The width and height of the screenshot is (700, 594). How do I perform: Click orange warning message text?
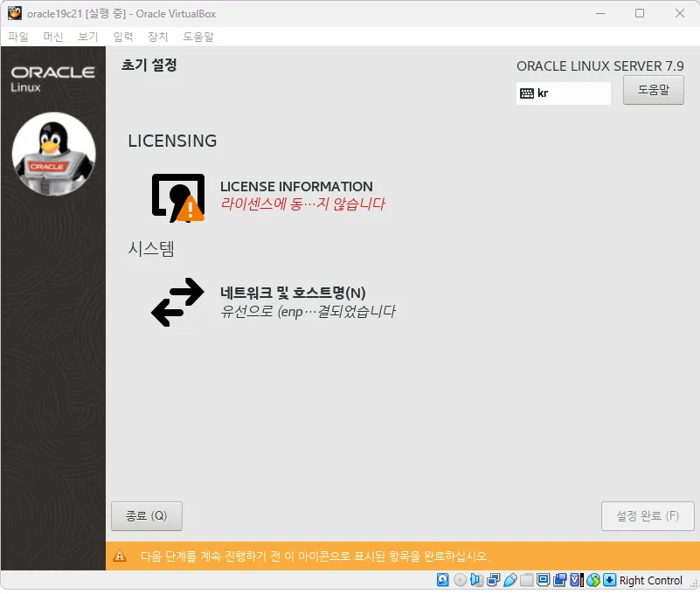tap(315, 556)
